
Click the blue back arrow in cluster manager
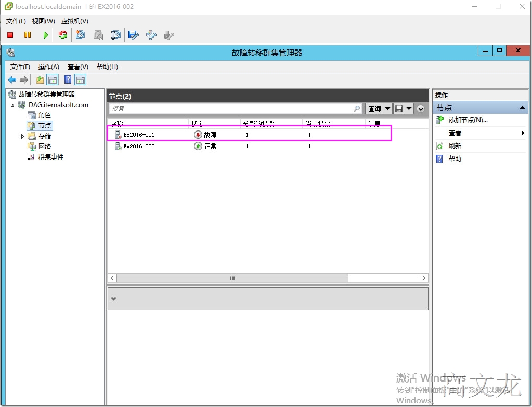click(x=12, y=80)
